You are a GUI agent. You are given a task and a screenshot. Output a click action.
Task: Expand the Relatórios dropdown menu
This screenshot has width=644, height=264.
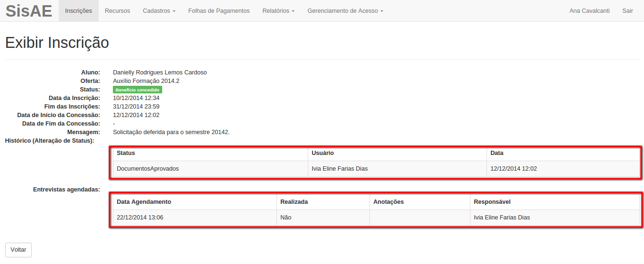point(278,10)
